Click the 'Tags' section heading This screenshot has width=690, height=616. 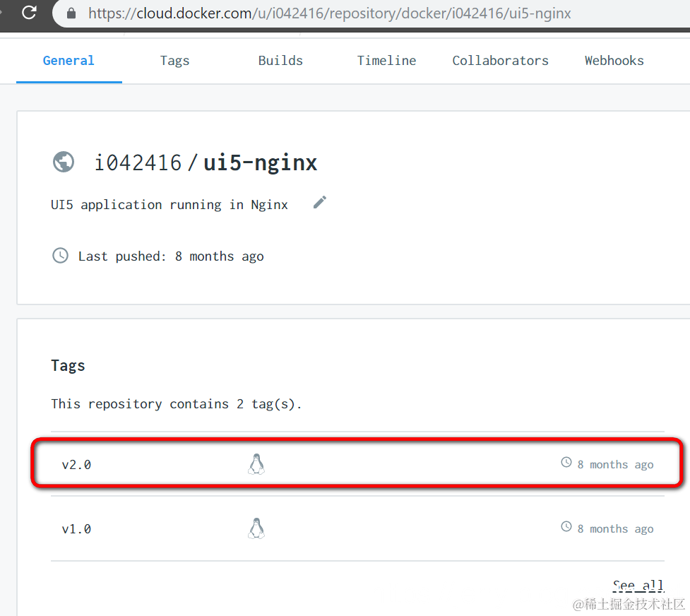68,365
